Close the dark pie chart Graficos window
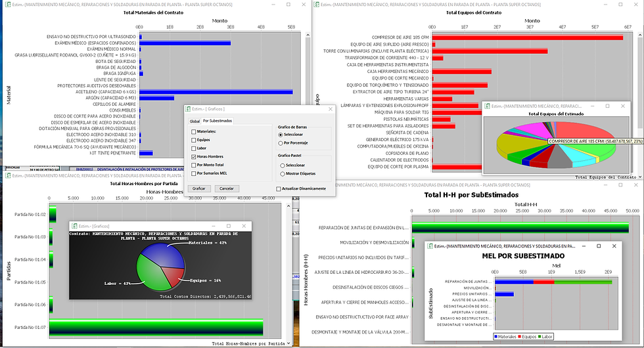644x348 pixels. (244, 226)
